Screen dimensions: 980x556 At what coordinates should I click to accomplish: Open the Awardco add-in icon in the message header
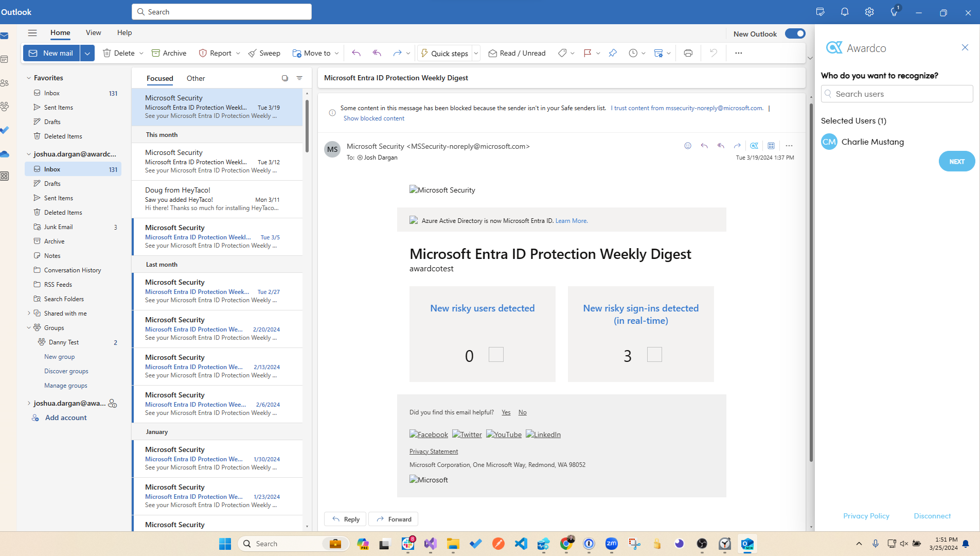pos(754,146)
